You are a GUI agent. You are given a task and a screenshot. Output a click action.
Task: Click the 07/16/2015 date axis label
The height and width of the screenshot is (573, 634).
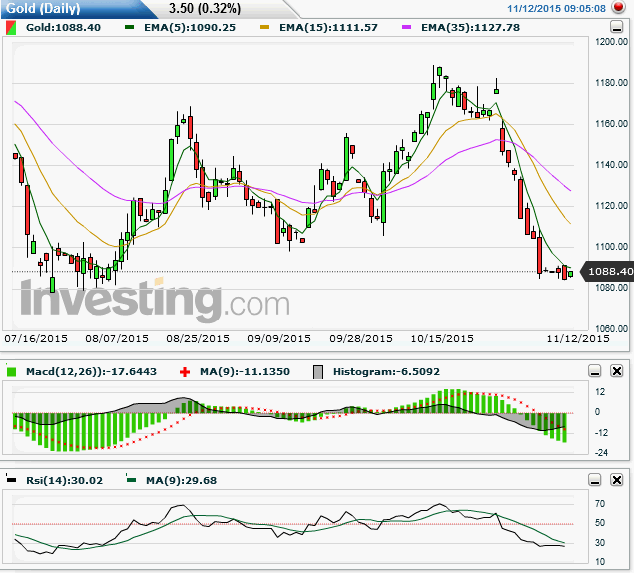pos(36,338)
